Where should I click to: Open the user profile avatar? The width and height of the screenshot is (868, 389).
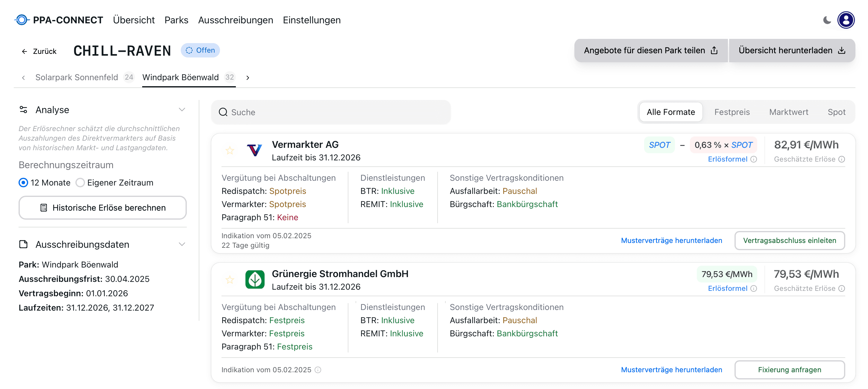[x=846, y=20]
